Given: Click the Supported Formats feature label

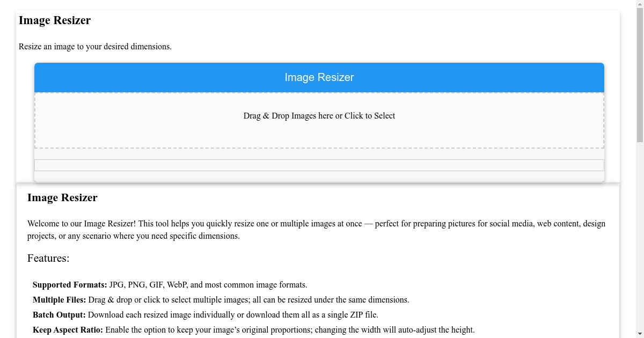Looking at the screenshot, I should 69,284.
